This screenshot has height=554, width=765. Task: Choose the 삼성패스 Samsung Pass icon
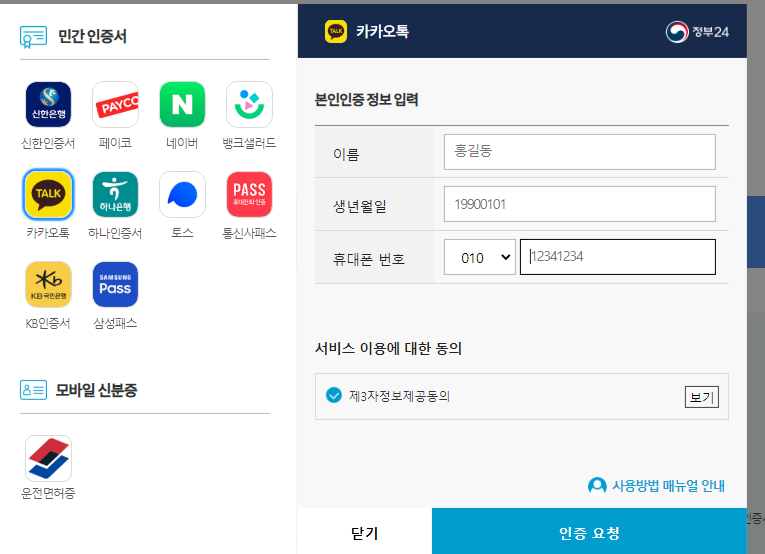(115, 284)
